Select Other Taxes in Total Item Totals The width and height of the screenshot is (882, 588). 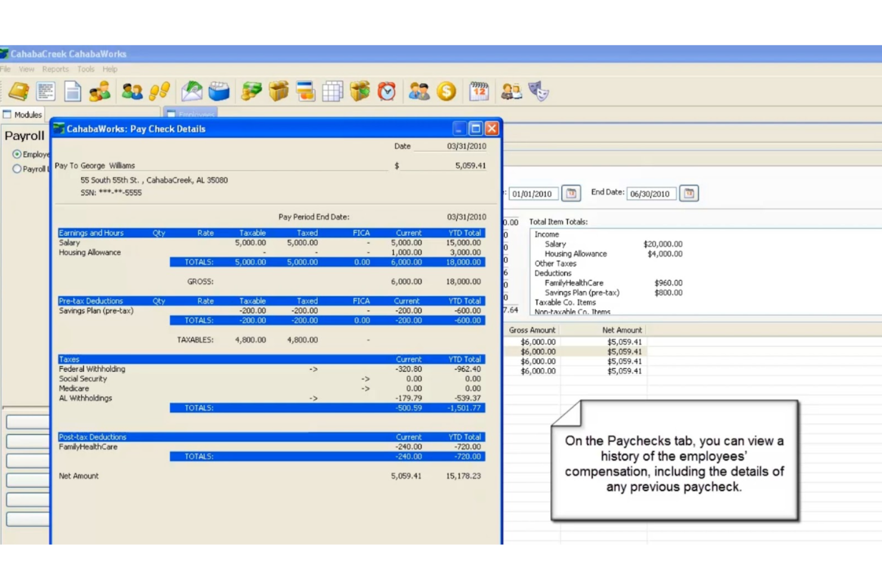pos(555,263)
